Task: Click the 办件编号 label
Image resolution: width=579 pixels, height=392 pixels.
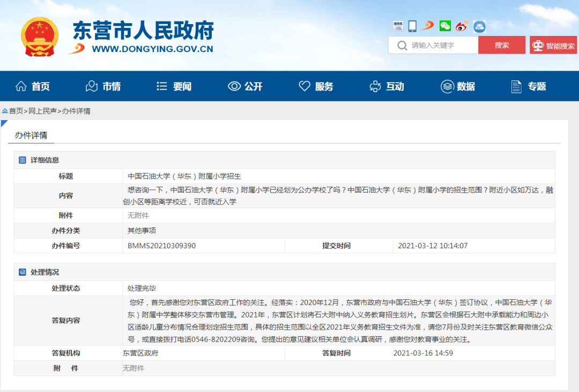Action: point(66,246)
